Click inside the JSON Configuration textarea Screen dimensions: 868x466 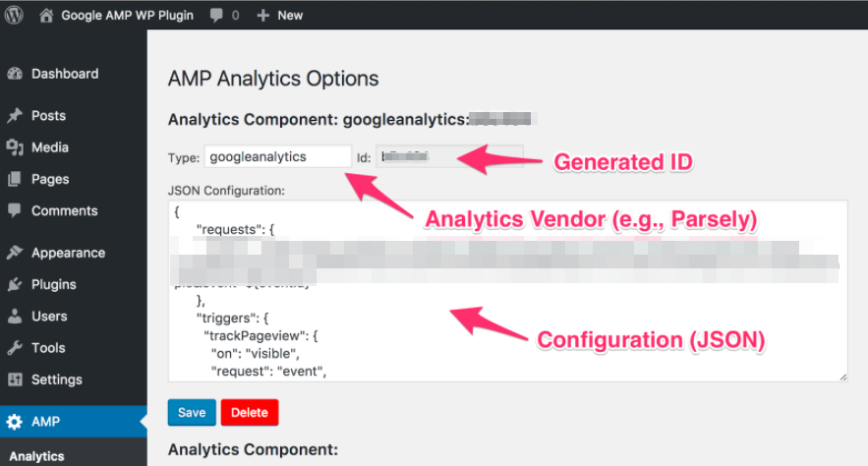507,291
